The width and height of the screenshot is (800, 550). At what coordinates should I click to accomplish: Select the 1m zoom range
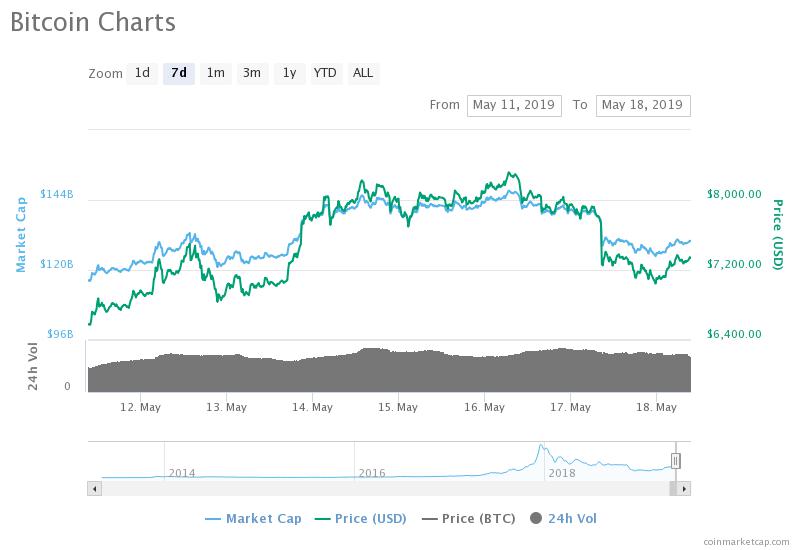pyautogui.click(x=216, y=73)
